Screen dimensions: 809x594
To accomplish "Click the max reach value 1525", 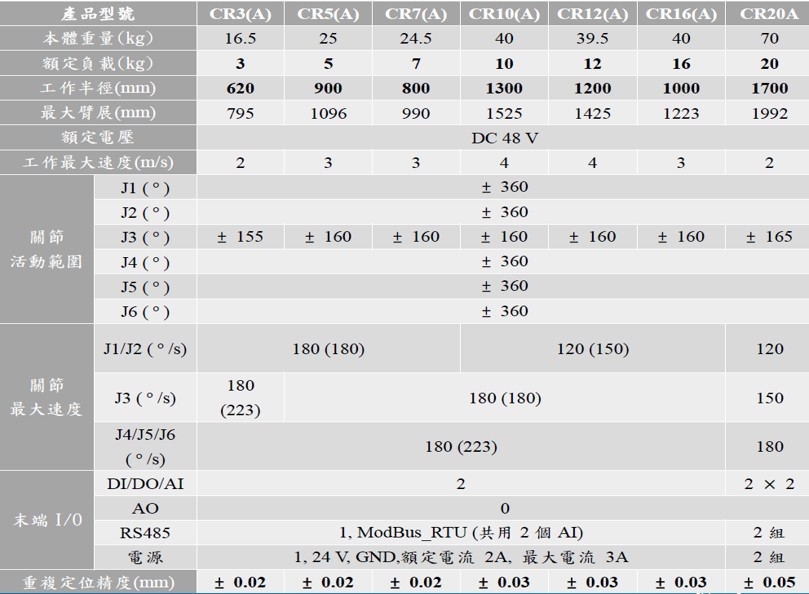I will point(504,113).
